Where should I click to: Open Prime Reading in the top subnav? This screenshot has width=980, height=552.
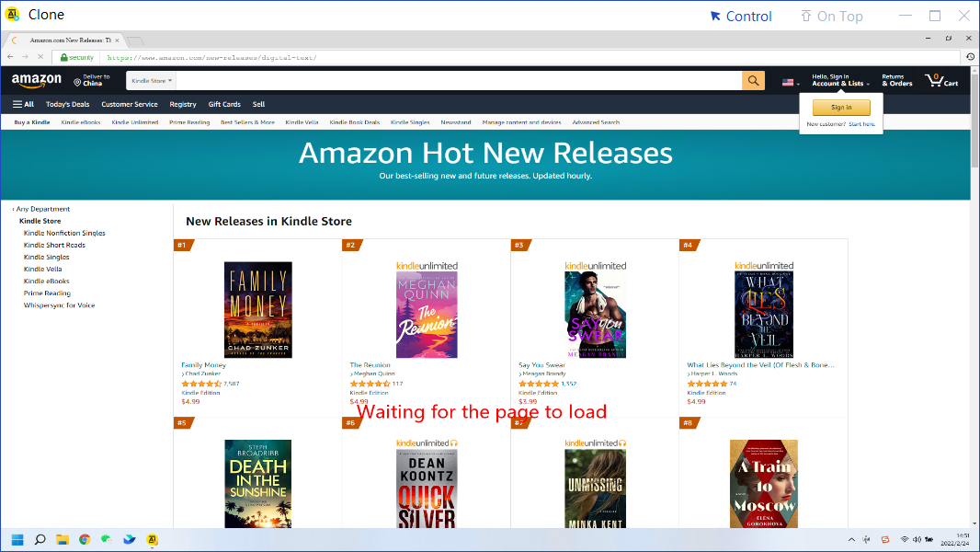[189, 122]
